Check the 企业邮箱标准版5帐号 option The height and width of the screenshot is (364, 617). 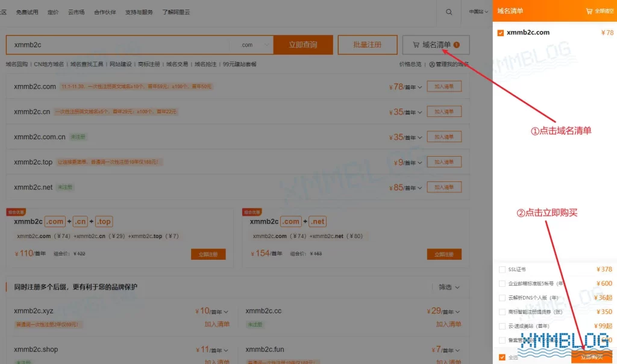[502, 284]
